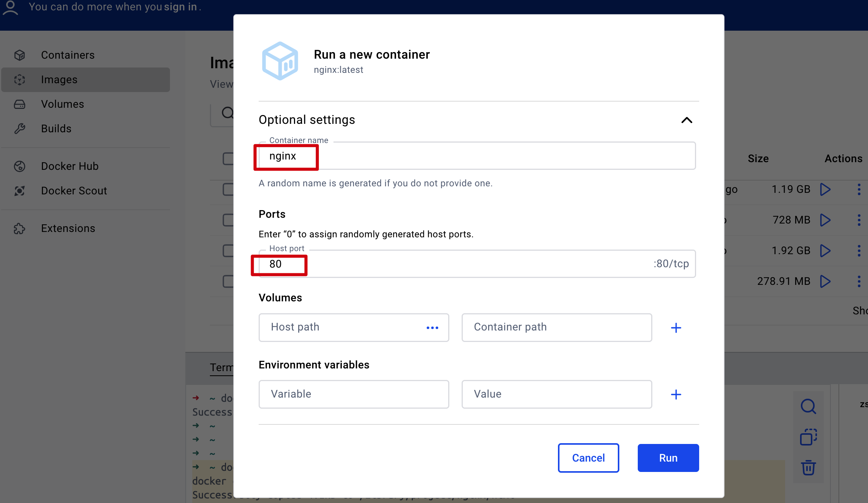Browse host path with the three-dots icon
The width and height of the screenshot is (868, 503).
click(432, 328)
